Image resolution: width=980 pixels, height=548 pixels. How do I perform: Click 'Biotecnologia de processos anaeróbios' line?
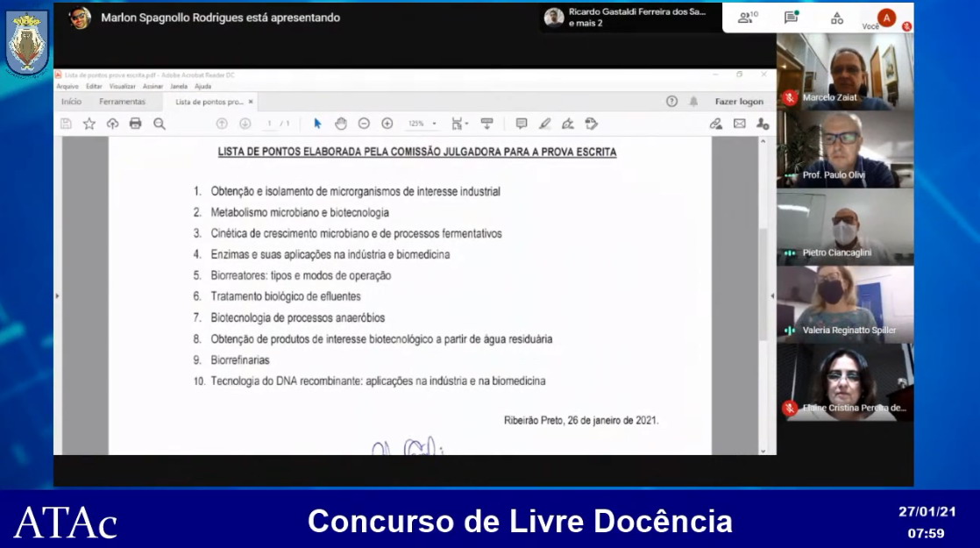click(297, 317)
